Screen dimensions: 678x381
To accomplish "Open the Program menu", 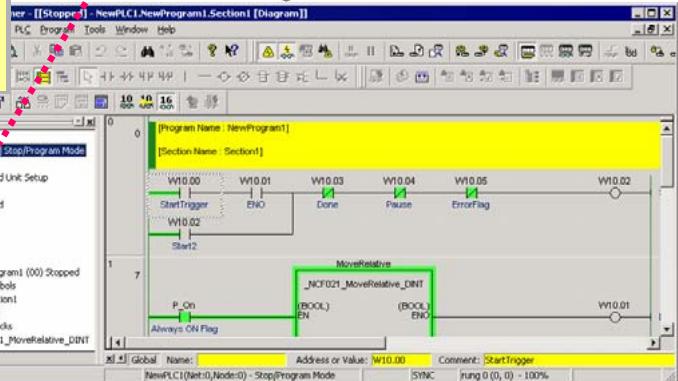I will 57,30.
